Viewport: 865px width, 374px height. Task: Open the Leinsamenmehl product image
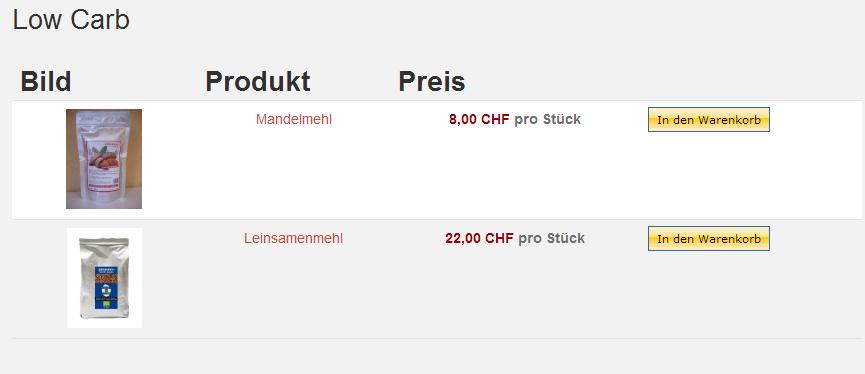coord(104,278)
